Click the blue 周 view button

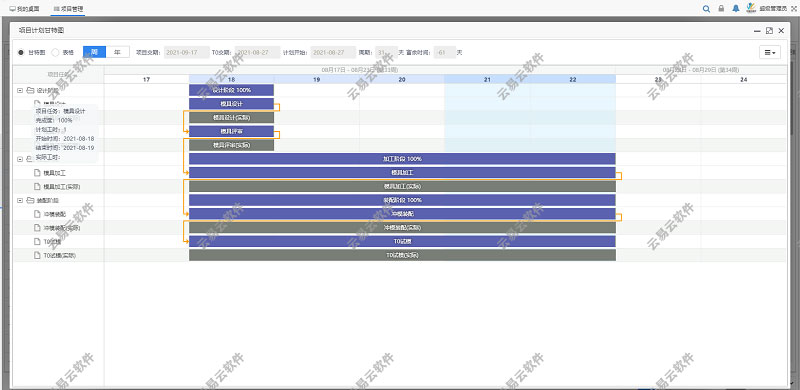point(94,52)
